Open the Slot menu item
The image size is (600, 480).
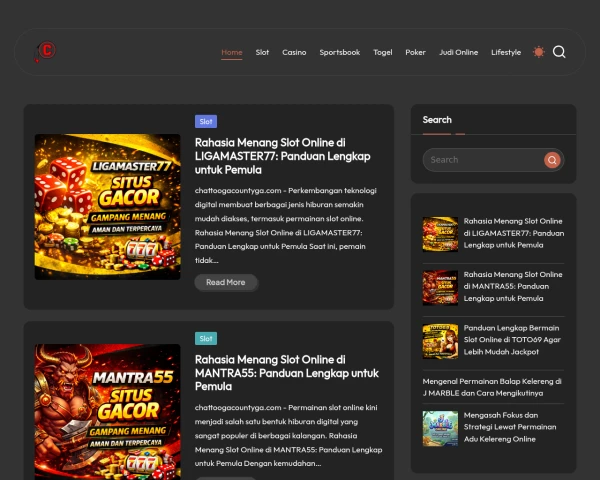tap(262, 52)
